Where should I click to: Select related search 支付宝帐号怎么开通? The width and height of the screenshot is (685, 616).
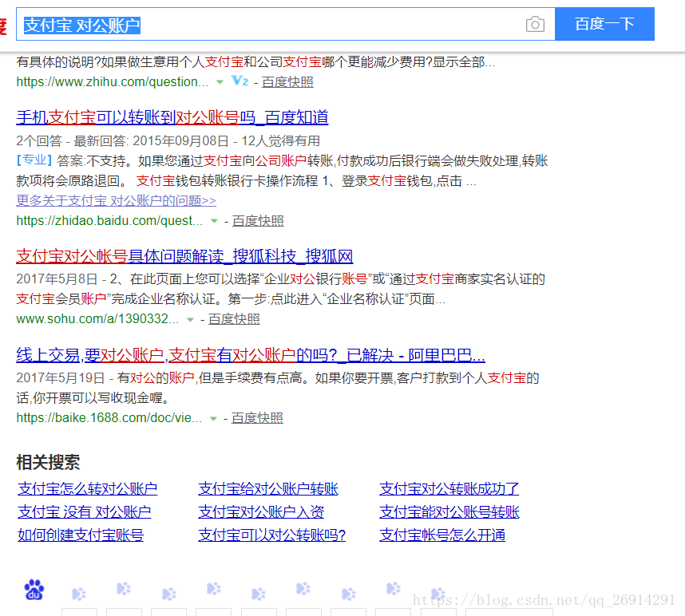(x=442, y=535)
